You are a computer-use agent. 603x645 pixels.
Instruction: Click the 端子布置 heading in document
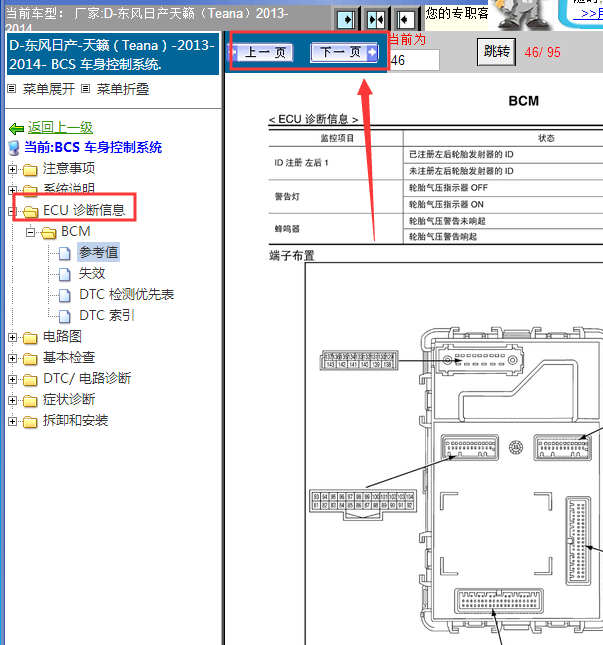point(292,255)
